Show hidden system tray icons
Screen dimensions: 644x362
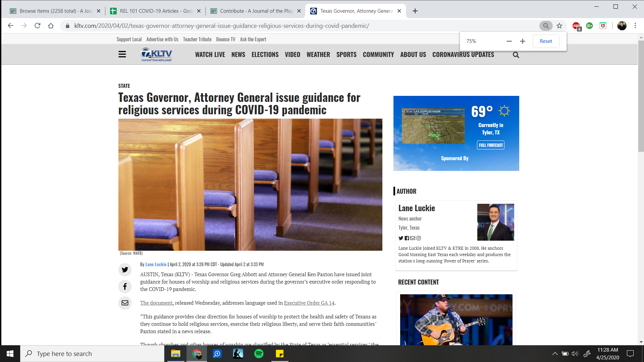tap(555, 354)
